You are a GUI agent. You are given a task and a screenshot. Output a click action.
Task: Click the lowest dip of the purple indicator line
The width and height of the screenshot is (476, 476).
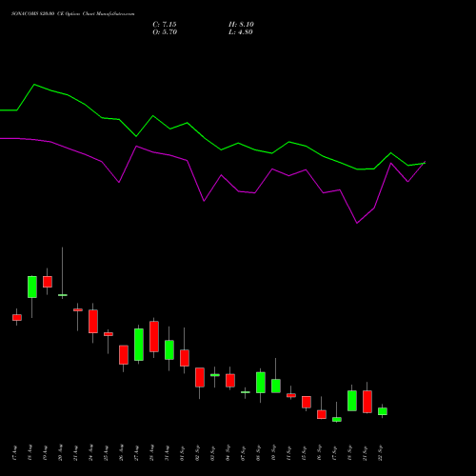(357, 223)
